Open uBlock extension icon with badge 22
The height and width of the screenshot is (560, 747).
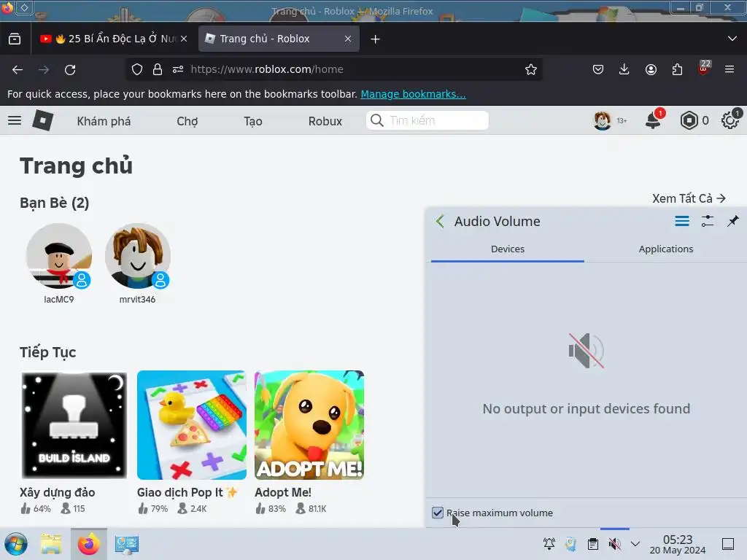[x=704, y=68]
